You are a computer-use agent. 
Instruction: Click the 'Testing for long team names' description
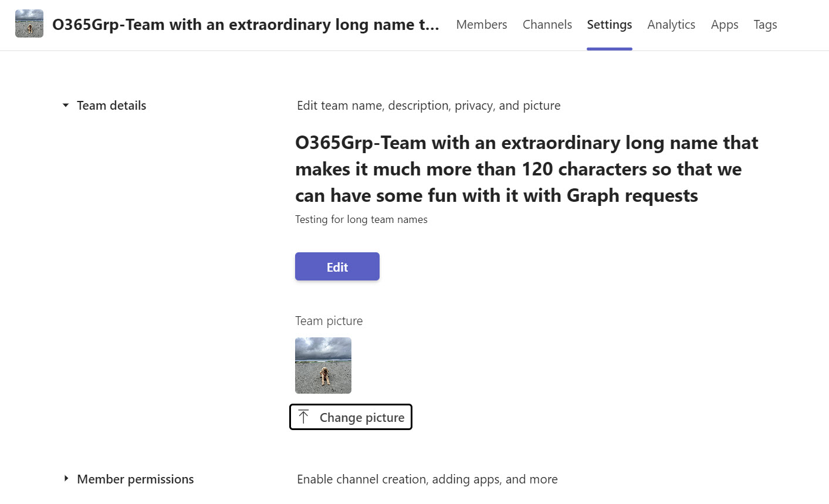(x=361, y=219)
